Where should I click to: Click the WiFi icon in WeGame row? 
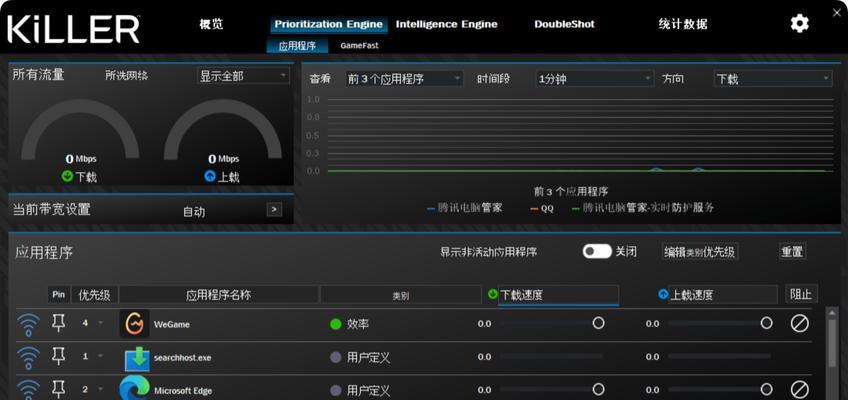28,324
